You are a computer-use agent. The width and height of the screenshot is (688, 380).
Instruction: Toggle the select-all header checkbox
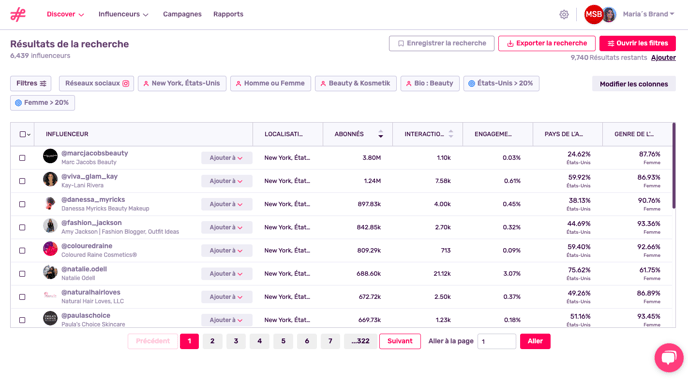(x=23, y=134)
